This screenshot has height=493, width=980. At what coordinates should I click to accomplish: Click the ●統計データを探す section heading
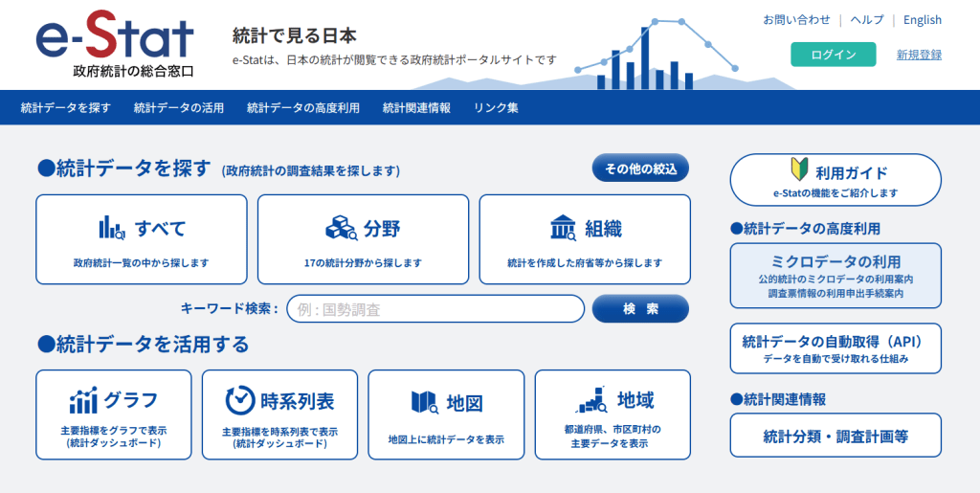pos(123,168)
